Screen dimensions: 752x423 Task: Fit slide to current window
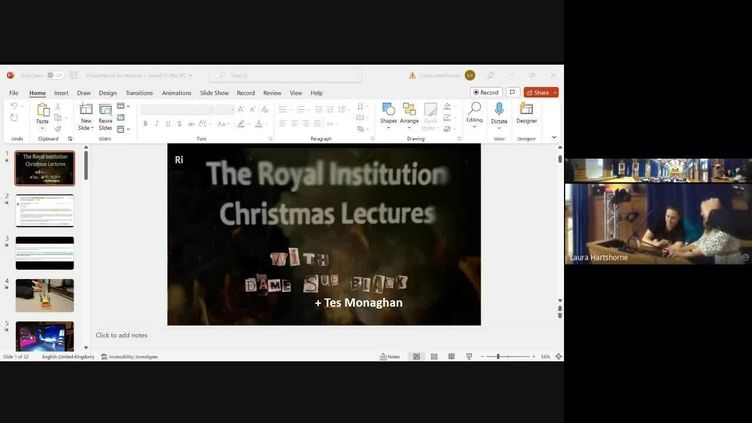559,356
